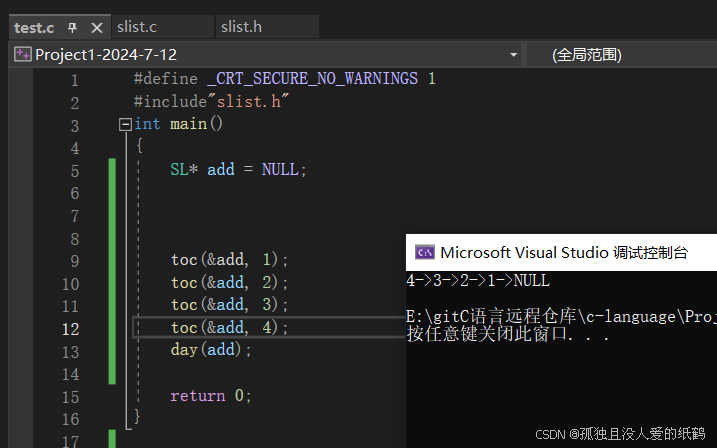Click the _CRT_SECURE_NO_WARNINGS macro name
Viewport: 717px width, 448px height.
312,79
